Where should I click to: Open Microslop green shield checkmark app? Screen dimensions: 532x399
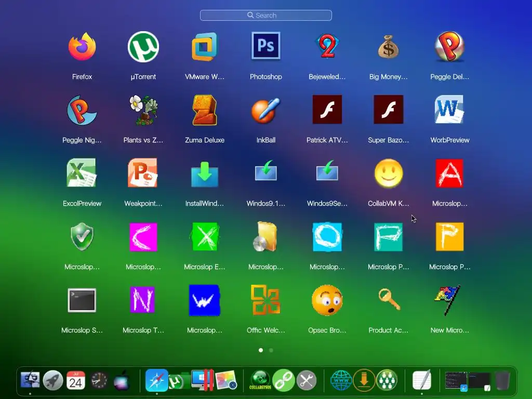point(82,236)
